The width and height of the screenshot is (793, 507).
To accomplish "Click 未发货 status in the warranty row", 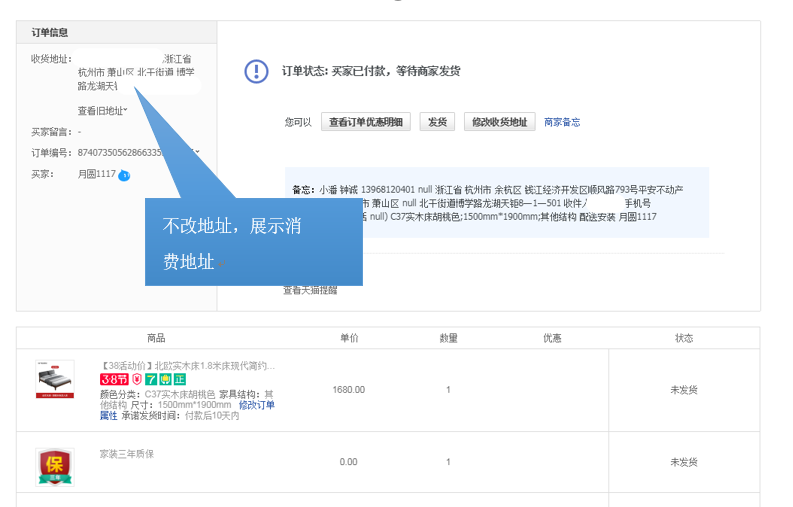I will tap(684, 462).
